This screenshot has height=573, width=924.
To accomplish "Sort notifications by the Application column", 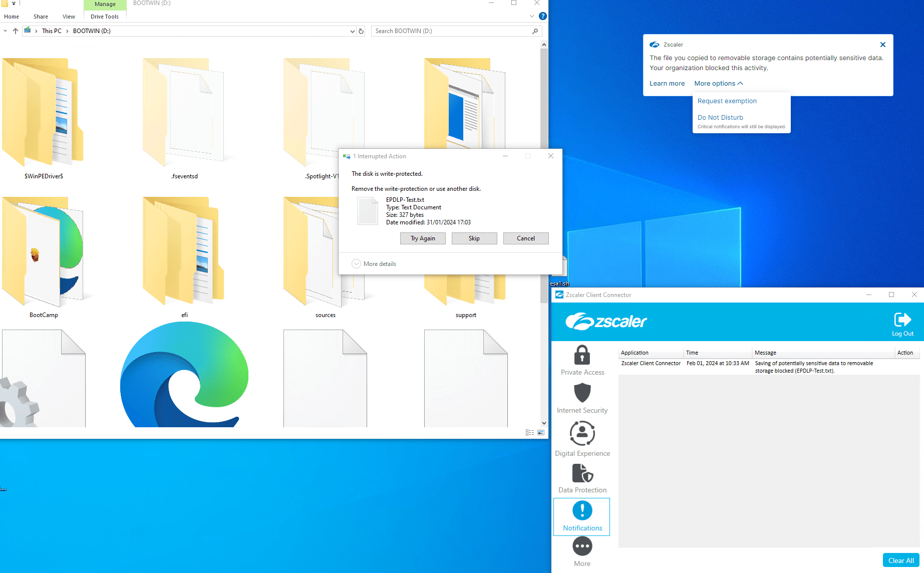I will 651,353.
